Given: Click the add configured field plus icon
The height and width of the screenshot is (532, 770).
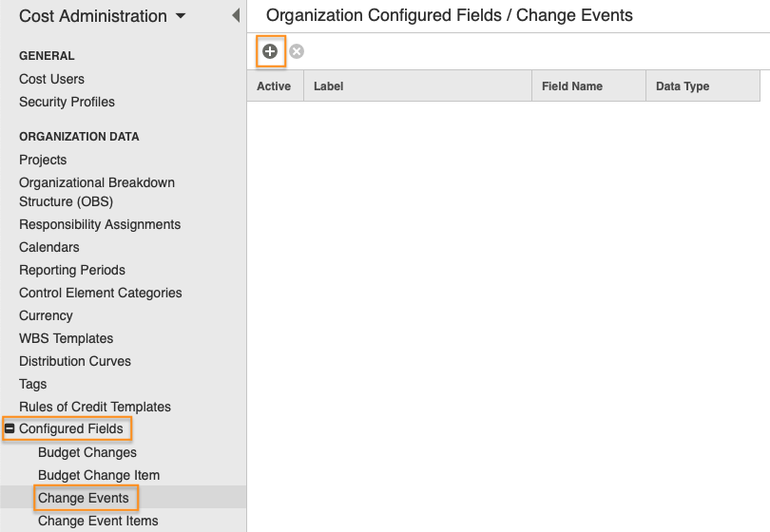Looking at the screenshot, I should pos(270,51).
